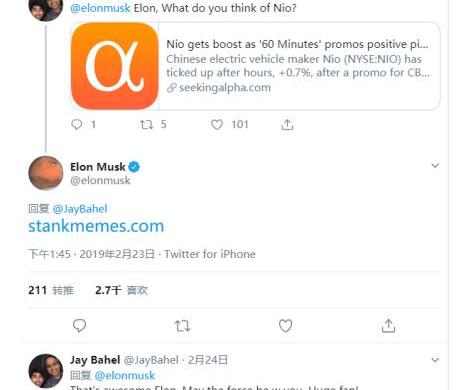Retweet the Nio question tweet
Image resolution: width=460 pixels, height=390 pixels.
click(x=146, y=125)
